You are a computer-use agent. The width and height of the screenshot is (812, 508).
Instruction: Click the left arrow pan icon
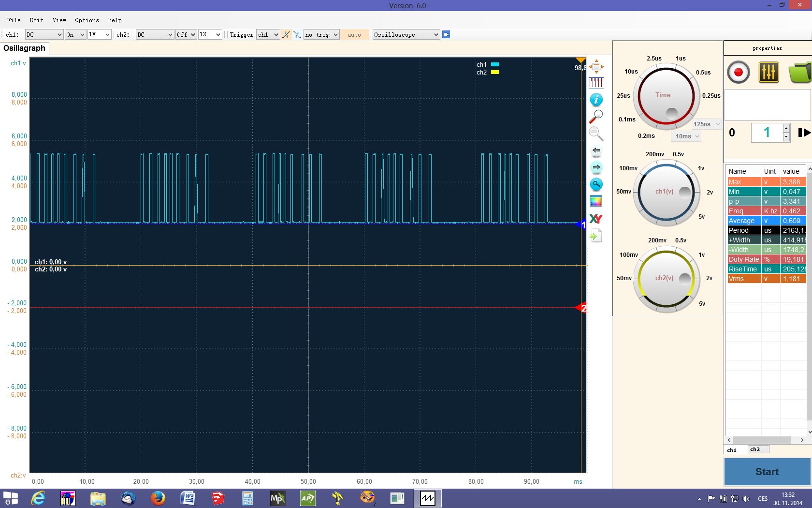coord(596,151)
